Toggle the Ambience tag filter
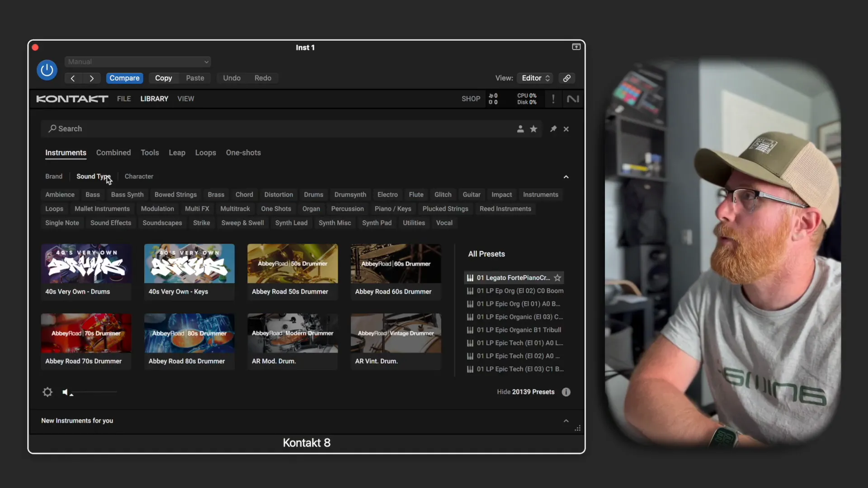Image resolution: width=868 pixels, height=488 pixels. click(60, 195)
